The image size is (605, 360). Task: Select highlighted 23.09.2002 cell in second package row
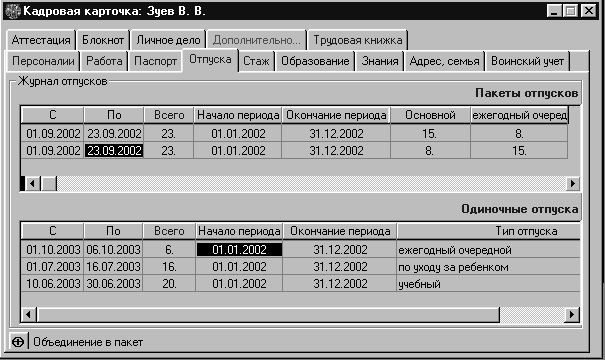(x=114, y=150)
